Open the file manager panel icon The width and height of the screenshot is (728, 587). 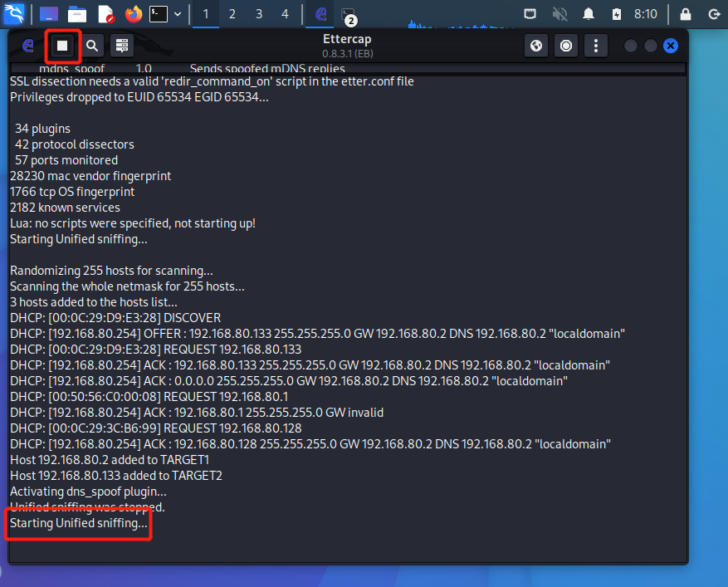point(77,14)
